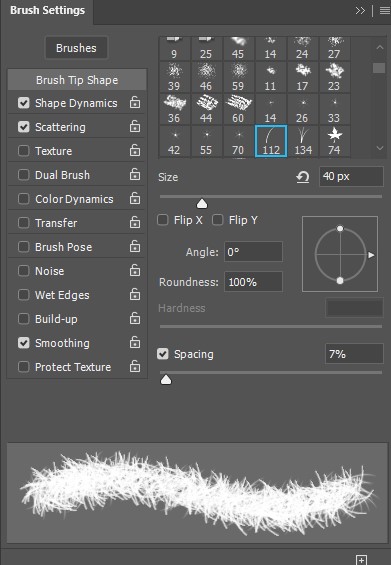The height and width of the screenshot is (565, 391).
Task: Enable Wet Edges checkbox
Action: click(24, 295)
